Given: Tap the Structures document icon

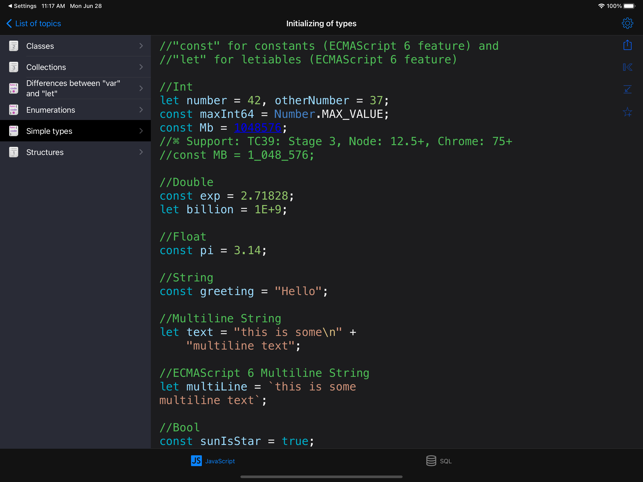Looking at the screenshot, I should click(14, 152).
